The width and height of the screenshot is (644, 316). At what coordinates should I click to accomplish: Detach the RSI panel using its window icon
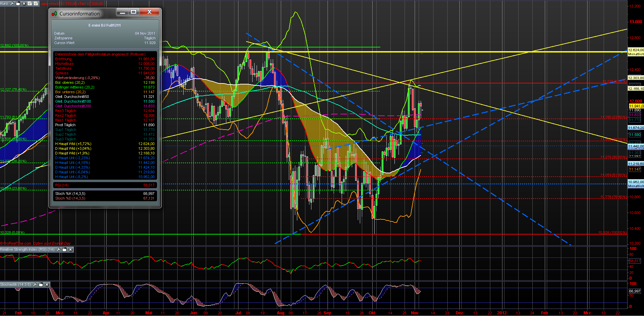click(65, 250)
